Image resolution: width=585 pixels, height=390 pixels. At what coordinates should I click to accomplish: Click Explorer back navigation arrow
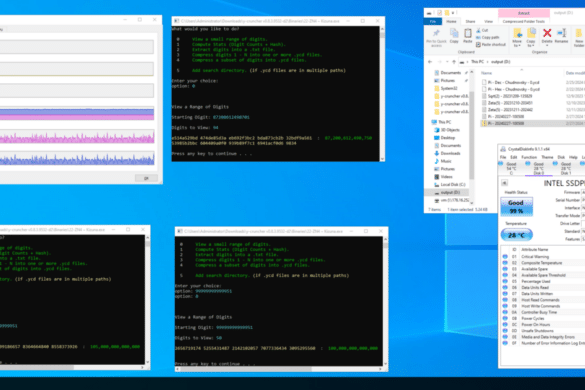(430, 62)
